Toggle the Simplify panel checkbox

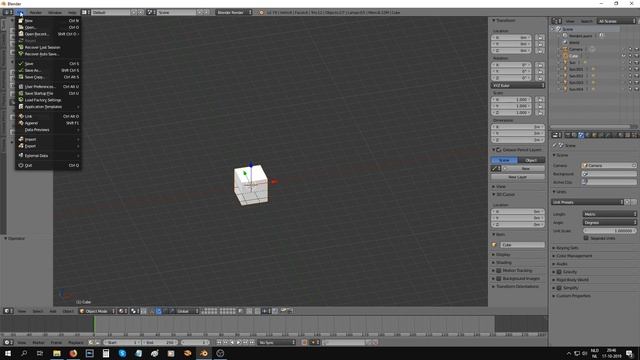(x=559, y=288)
